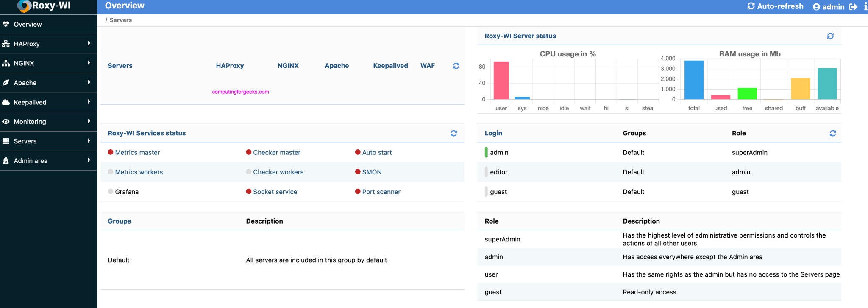Click the red CPU user bar
This screenshot has width=868, height=308.
[x=501, y=80]
